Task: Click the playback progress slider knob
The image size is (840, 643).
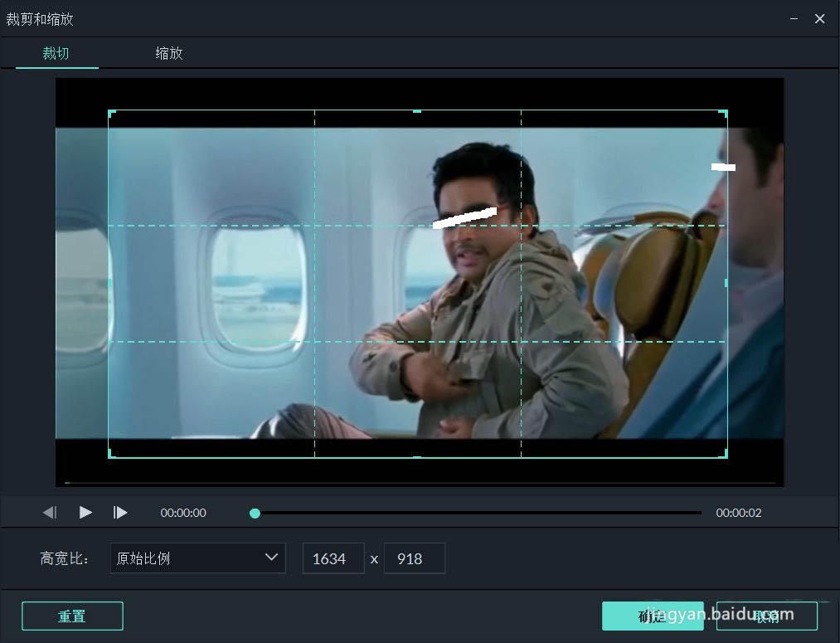Action: (x=255, y=514)
